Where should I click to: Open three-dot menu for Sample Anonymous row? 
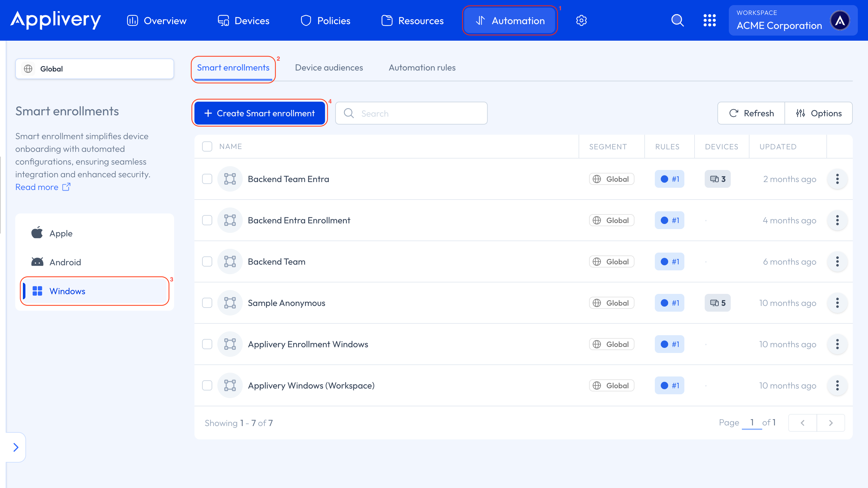click(837, 303)
